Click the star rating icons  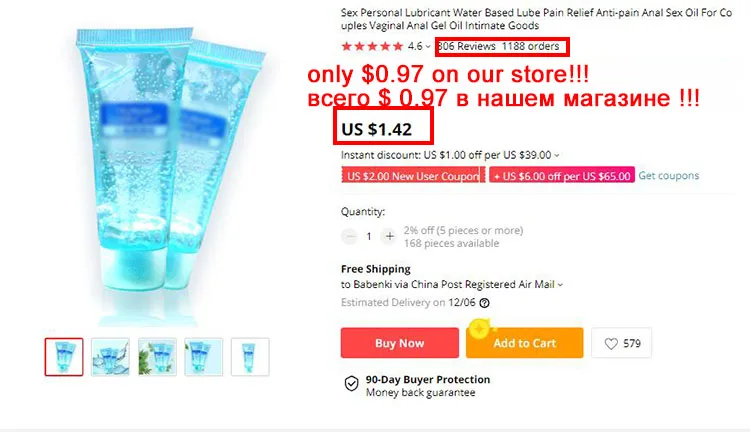[372, 46]
